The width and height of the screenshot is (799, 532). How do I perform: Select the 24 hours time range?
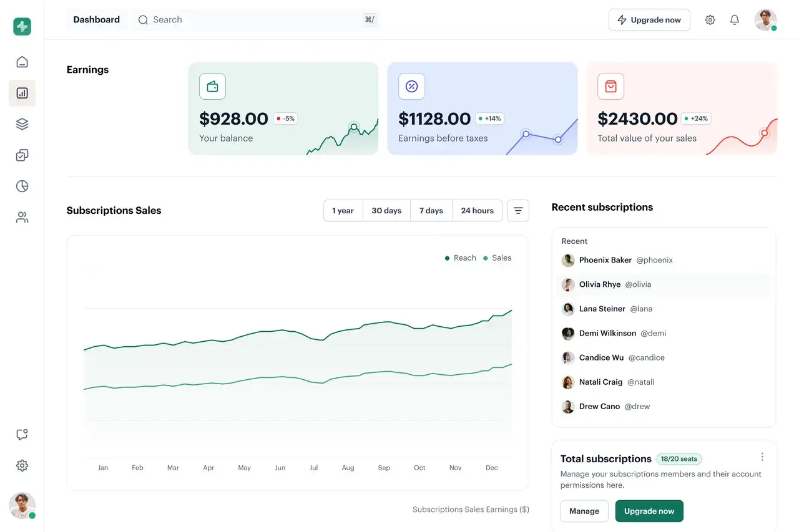(x=477, y=211)
